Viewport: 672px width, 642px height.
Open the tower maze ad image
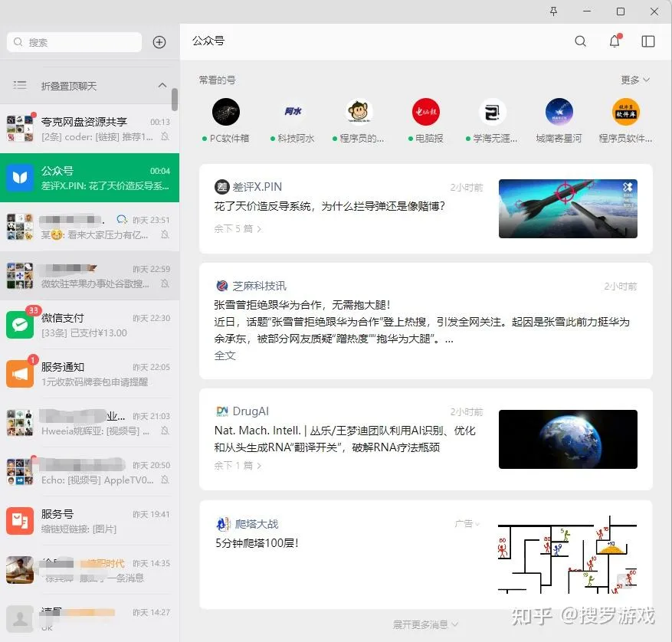(568, 555)
